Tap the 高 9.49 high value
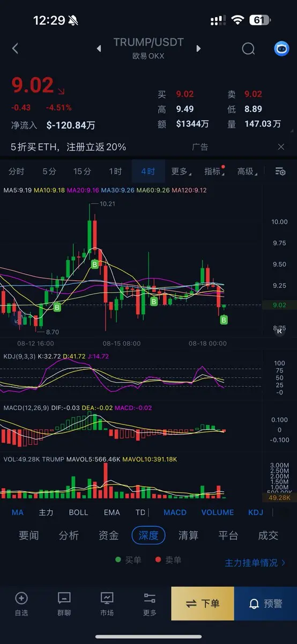The image size is (297, 644). (x=184, y=109)
